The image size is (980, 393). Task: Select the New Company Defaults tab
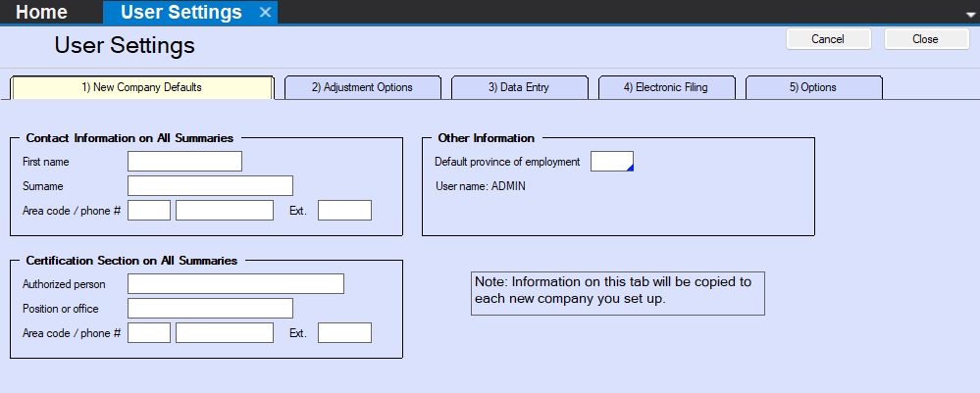(141, 87)
